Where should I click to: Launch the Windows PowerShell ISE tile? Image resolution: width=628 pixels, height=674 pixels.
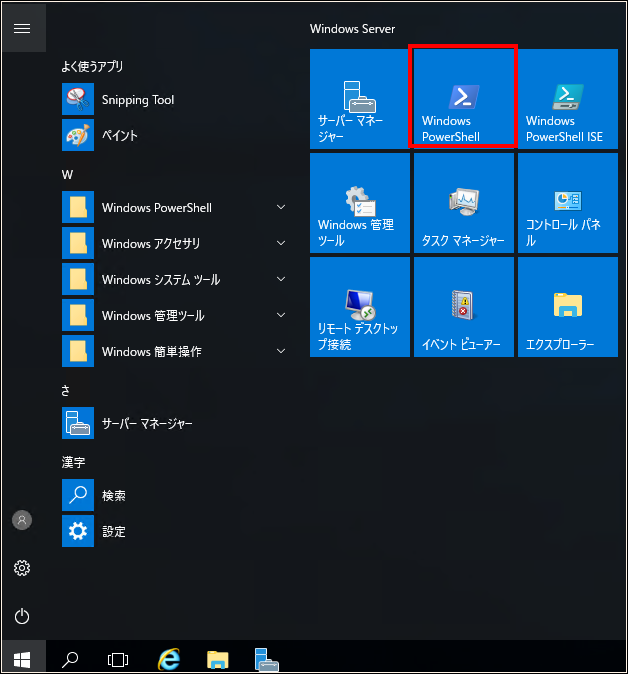(x=567, y=98)
